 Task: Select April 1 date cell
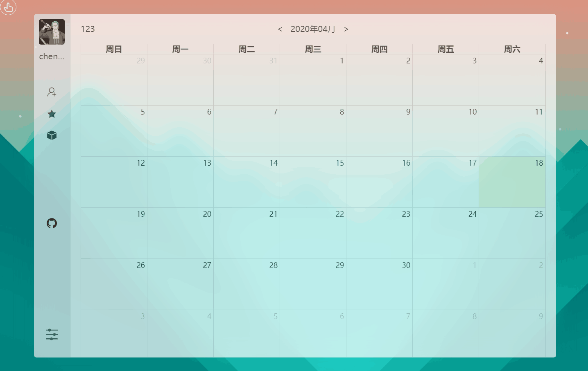click(x=313, y=80)
